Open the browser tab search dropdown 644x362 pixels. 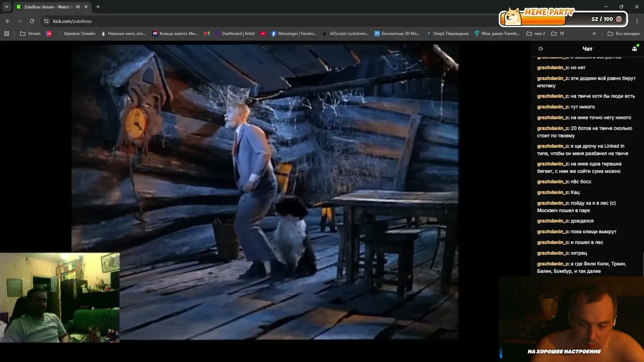(7, 7)
